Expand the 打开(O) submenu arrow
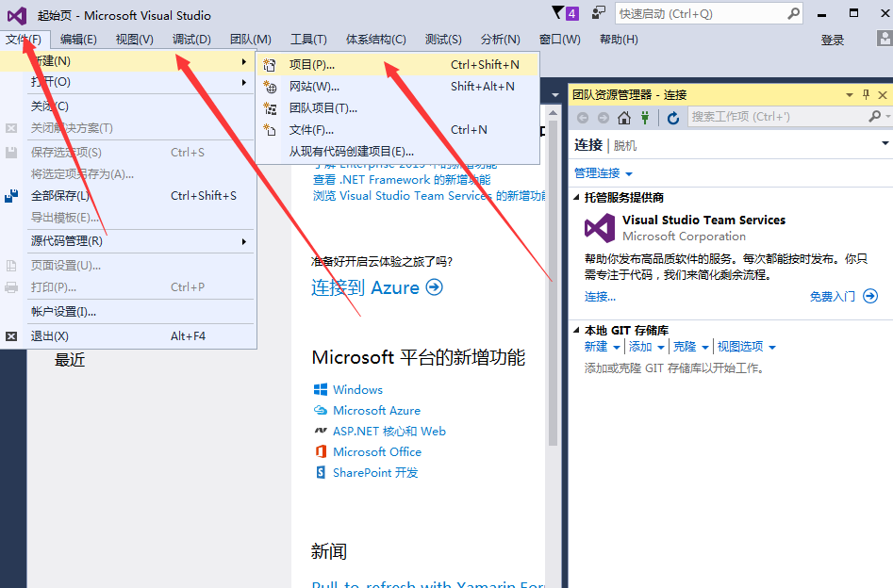 point(243,83)
